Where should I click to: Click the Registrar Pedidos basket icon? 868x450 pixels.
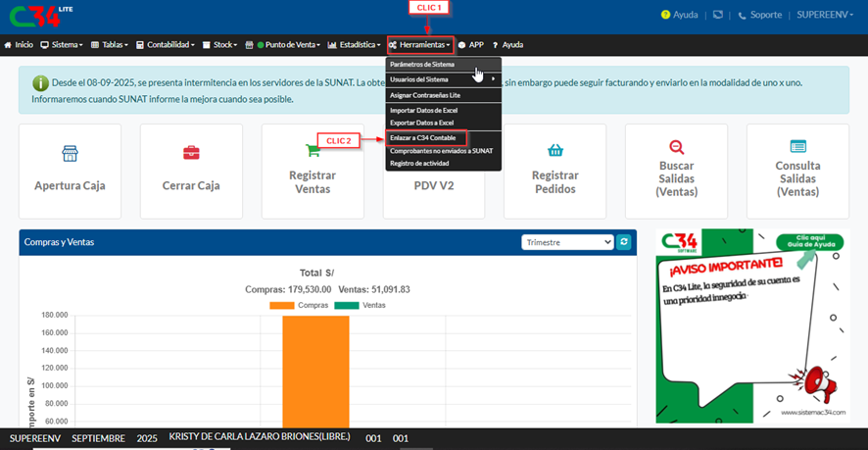pyautogui.click(x=555, y=150)
